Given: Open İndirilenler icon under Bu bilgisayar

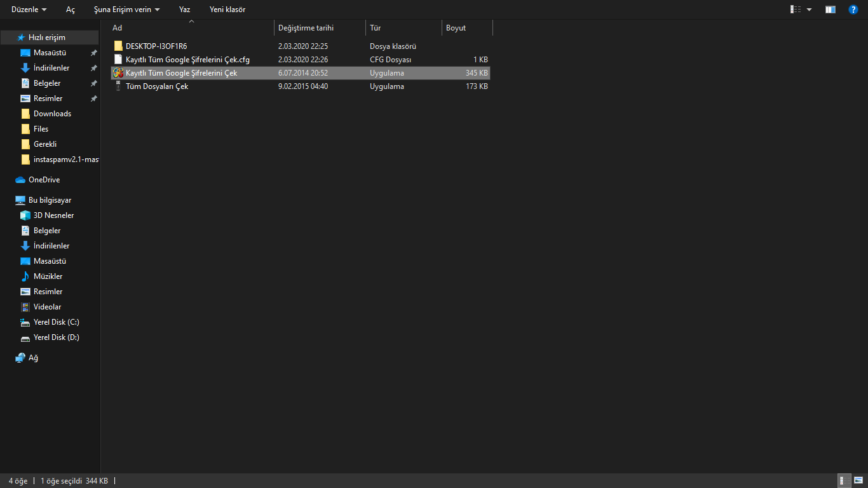Looking at the screenshot, I should click(x=25, y=246).
